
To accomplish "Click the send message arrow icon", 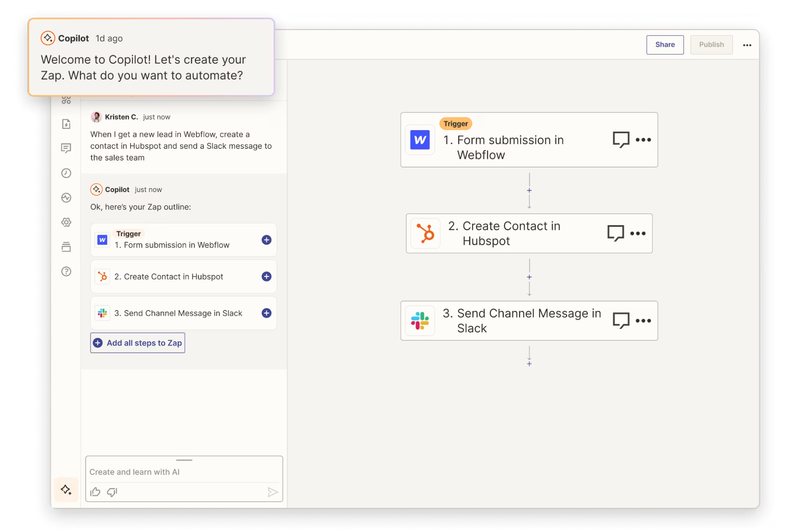I will tap(273, 492).
